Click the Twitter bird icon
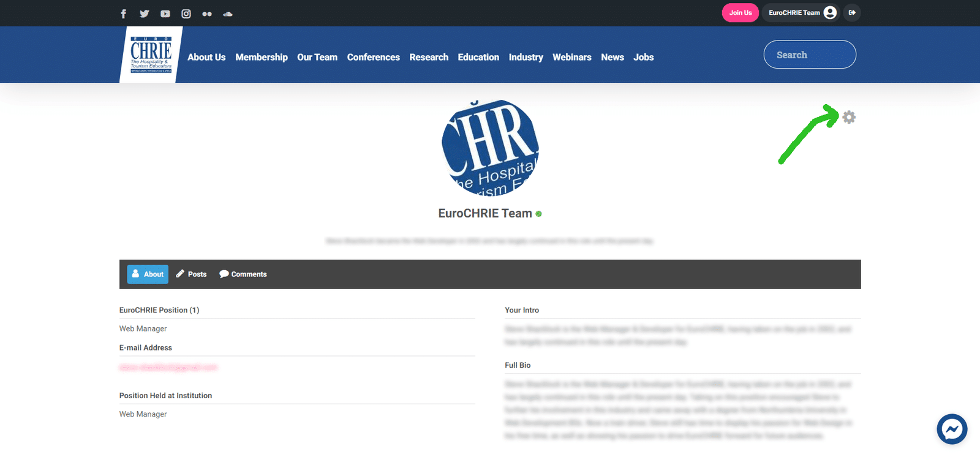The image size is (980, 457). (x=144, y=13)
